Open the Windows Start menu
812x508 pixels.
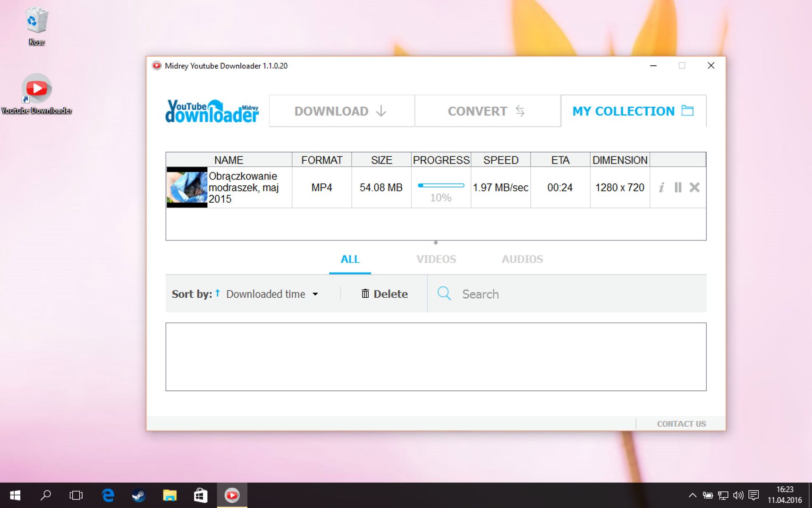click(x=15, y=495)
